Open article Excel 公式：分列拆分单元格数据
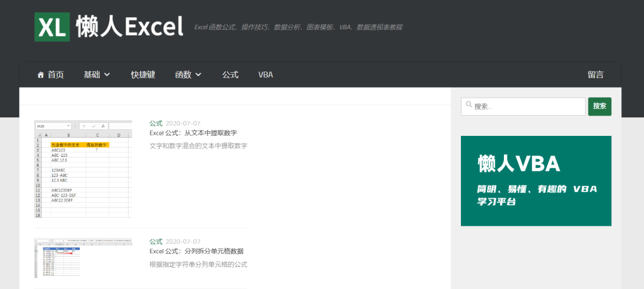The height and width of the screenshot is (289, 644). (x=196, y=251)
